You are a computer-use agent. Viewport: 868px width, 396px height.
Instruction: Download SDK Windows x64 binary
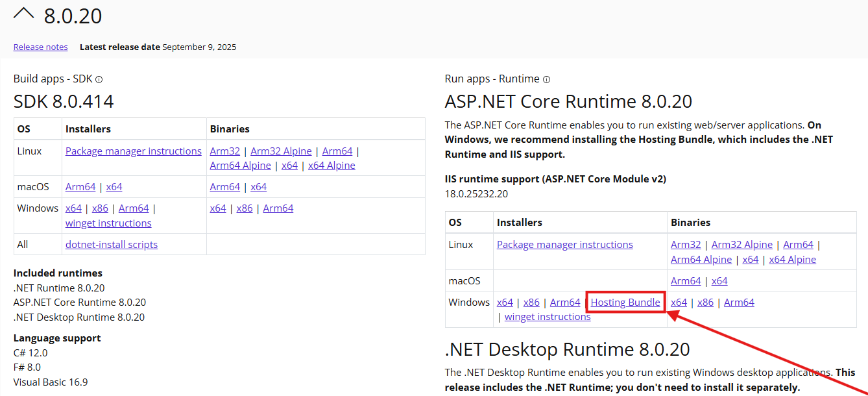pyautogui.click(x=218, y=208)
